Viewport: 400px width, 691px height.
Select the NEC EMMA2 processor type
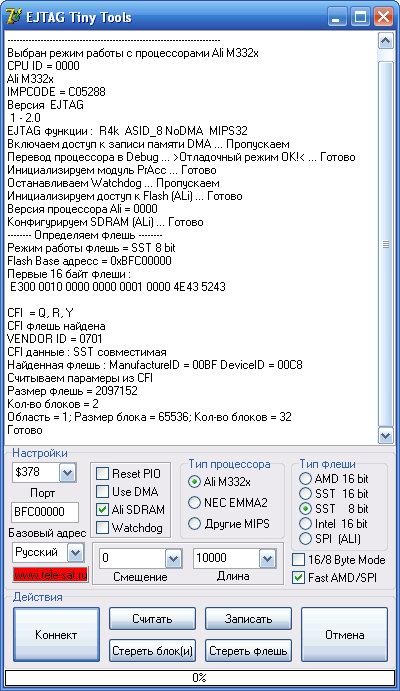pyautogui.click(x=194, y=502)
